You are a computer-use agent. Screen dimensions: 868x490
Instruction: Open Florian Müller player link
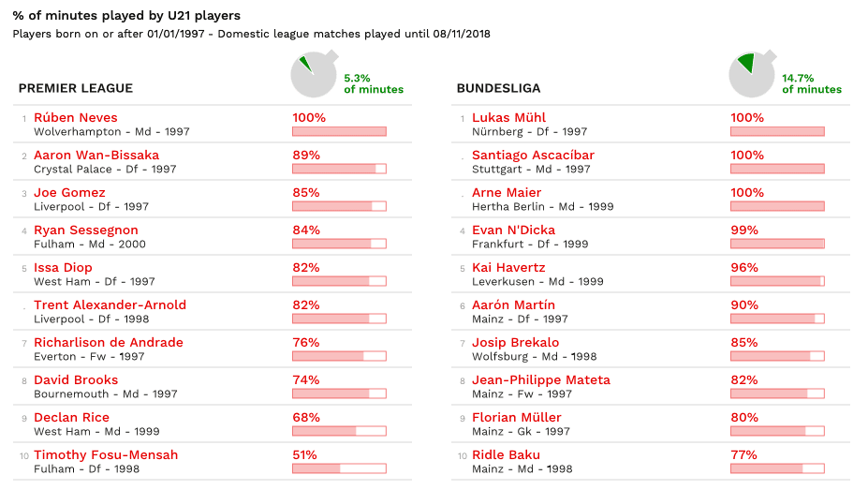tap(517, 418)
